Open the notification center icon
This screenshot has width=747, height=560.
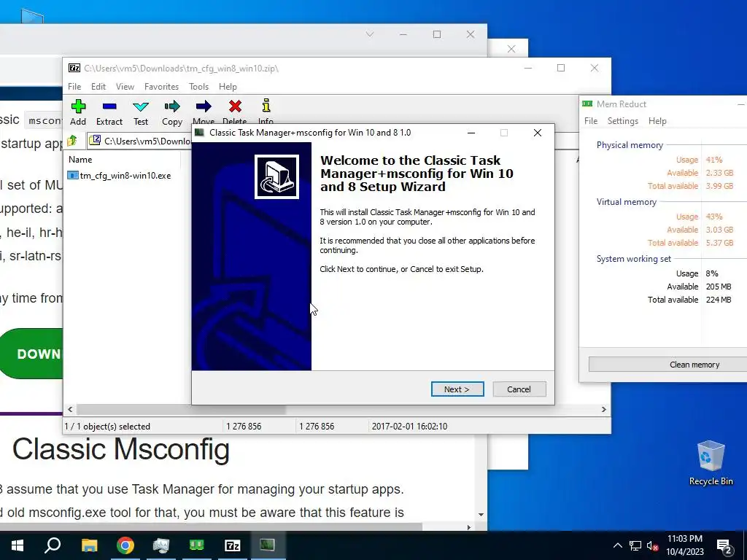tap(724, 546)
